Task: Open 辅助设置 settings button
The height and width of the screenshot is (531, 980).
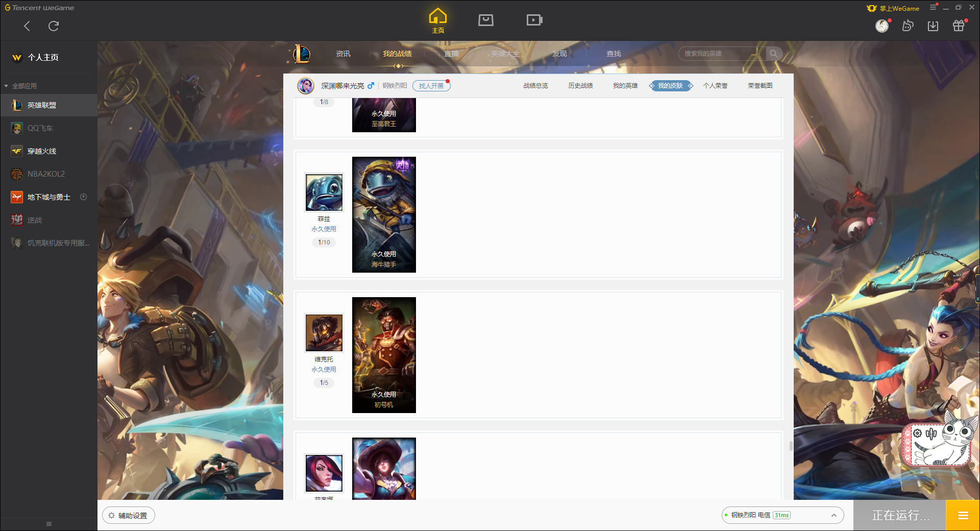Action: [129, 516]
